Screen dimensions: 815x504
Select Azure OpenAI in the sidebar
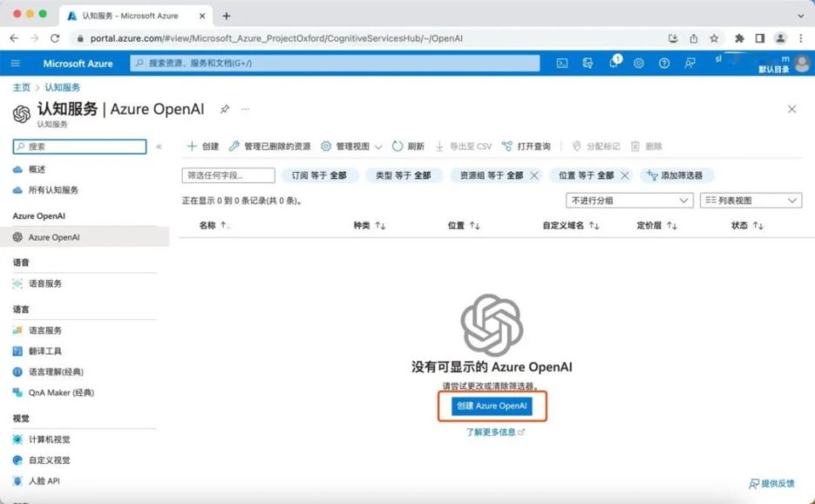pos(84,236)
